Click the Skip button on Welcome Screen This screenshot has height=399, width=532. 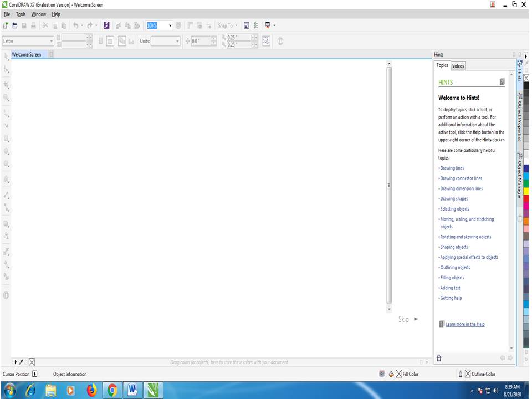point(408,319)
